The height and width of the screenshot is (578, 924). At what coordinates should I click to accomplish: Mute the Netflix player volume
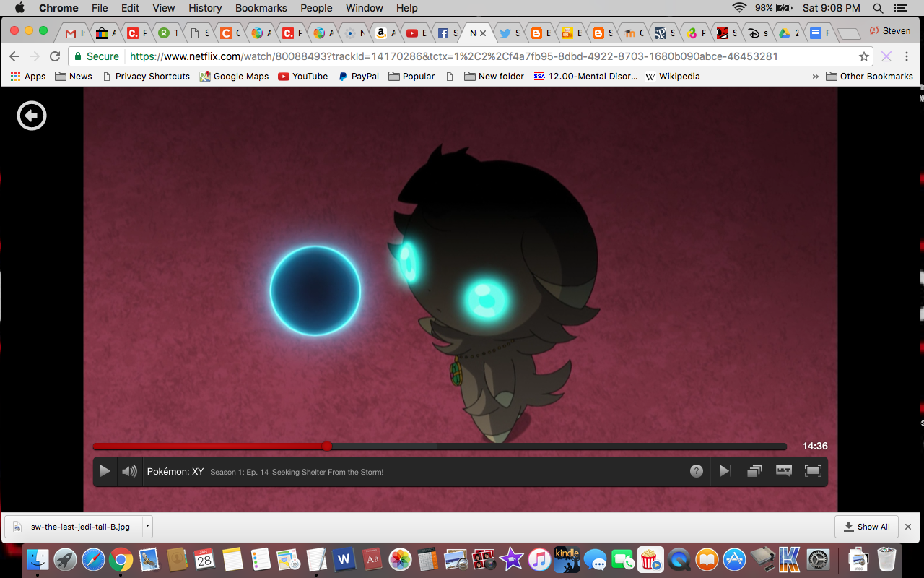click(129, 471)
